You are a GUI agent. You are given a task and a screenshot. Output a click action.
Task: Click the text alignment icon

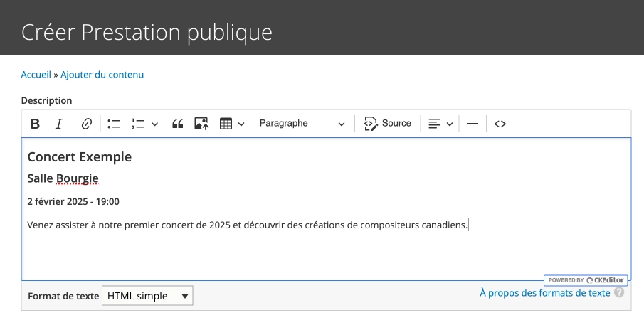(434, 124)
